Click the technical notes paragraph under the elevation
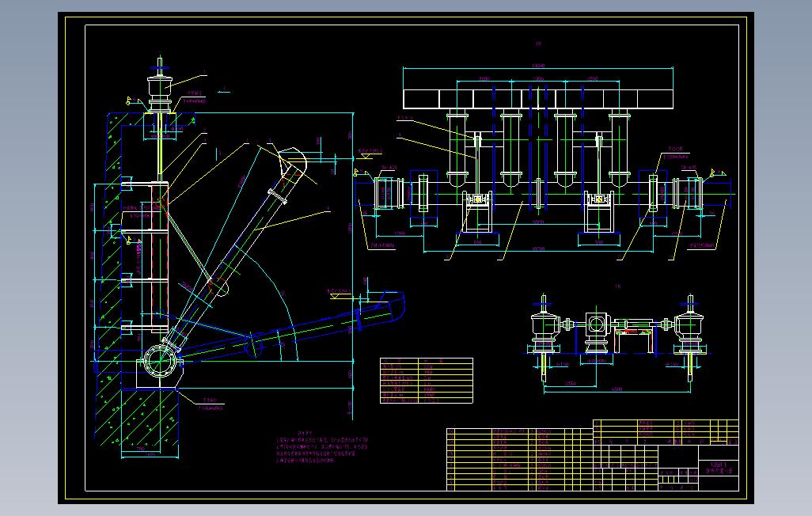Viewport: 812px width, 516px height. (x=322, y=447)
